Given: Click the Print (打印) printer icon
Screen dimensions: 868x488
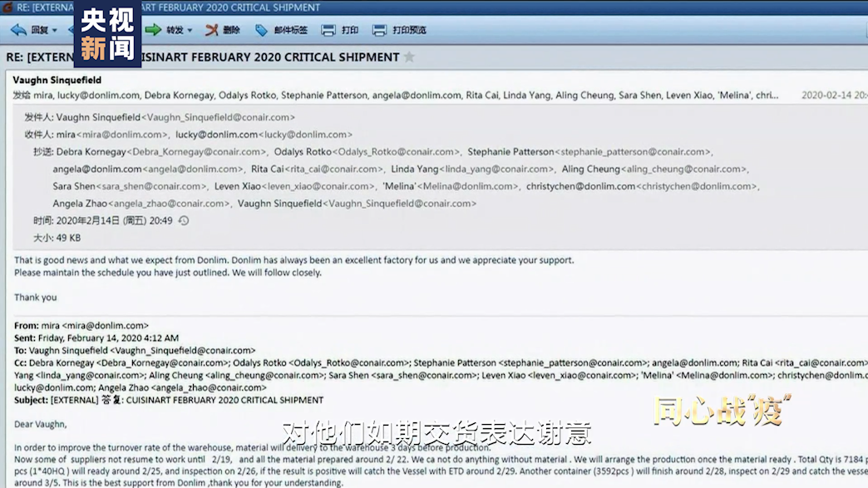Looking at the screenshot, I should (x=328, y=30).
